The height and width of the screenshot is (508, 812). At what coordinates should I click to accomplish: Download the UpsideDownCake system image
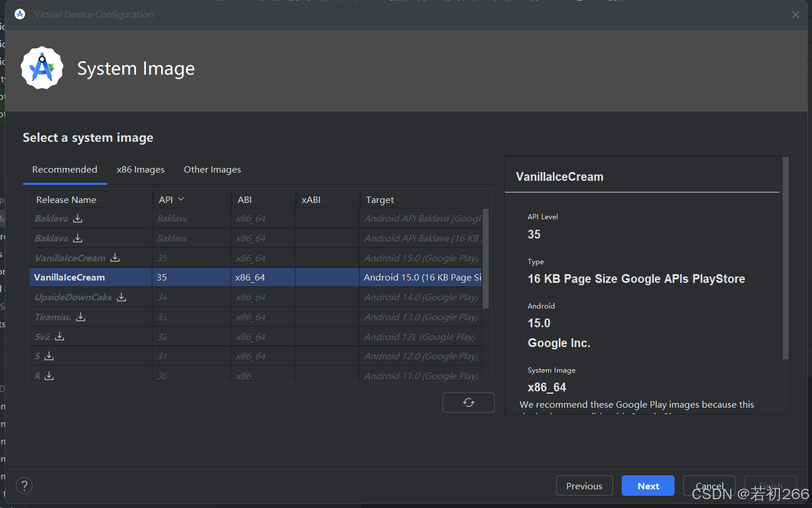[x=121, y=297]
